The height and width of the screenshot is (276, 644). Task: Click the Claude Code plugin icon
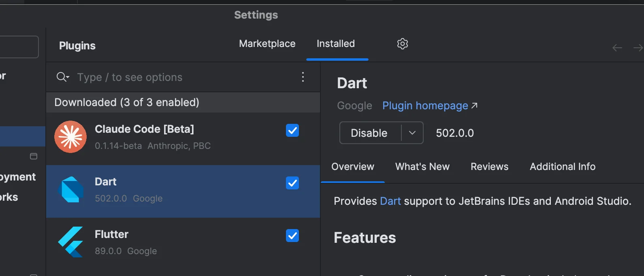click(x=70, y=137)
